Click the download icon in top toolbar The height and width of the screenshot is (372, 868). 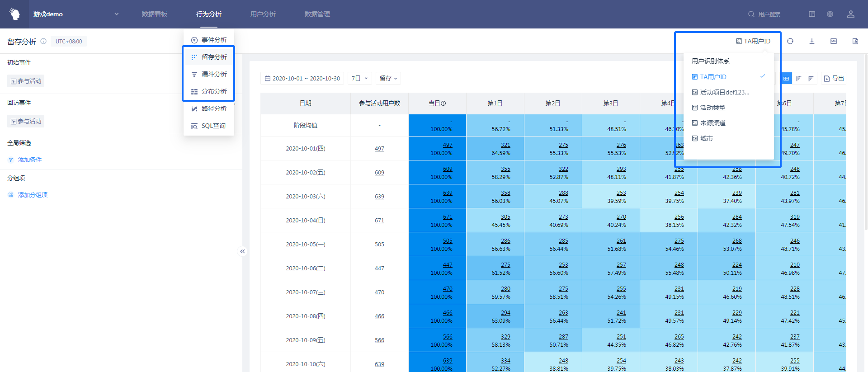812,41
